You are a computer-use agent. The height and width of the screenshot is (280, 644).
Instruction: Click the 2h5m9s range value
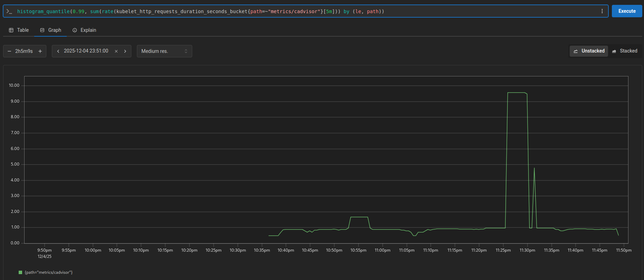(x=24, y=51)
